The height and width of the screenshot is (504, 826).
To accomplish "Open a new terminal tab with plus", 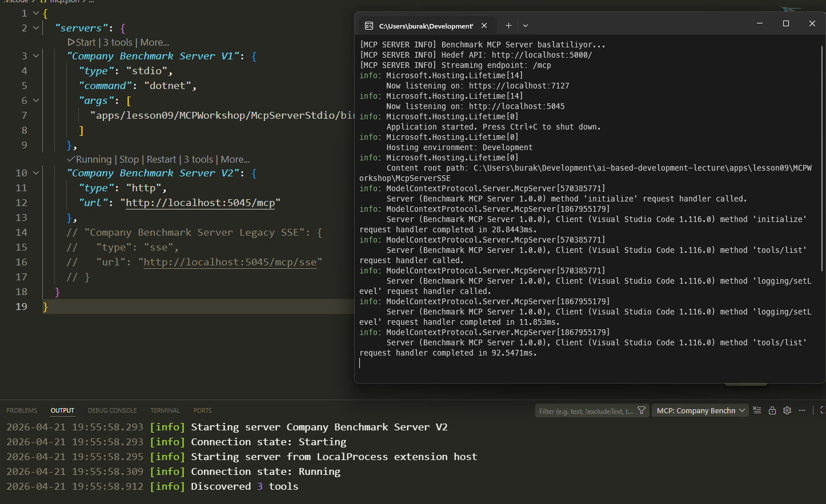I will [x=508, y=26].
